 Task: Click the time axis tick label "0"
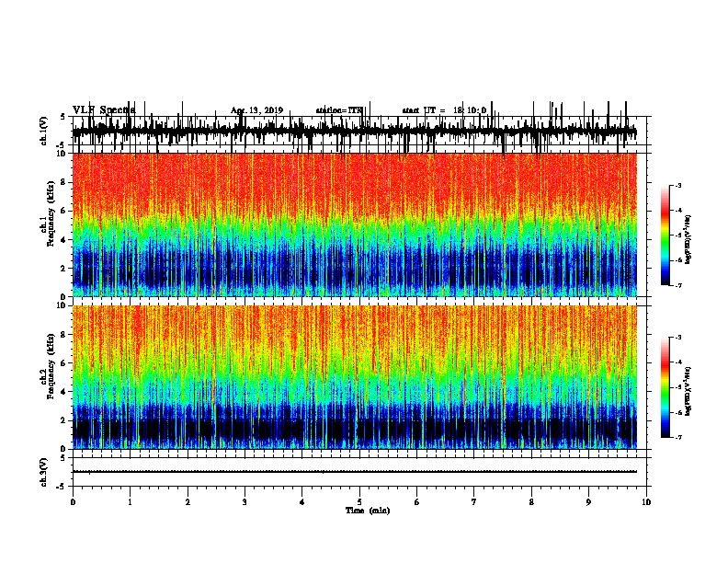pos(73,502)
